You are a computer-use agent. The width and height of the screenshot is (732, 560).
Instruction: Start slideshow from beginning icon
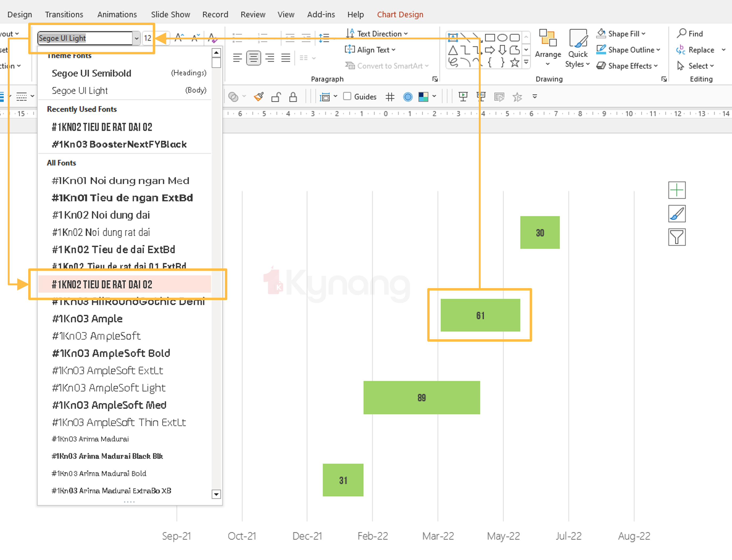pyautogui.click(x=463, y=97)
